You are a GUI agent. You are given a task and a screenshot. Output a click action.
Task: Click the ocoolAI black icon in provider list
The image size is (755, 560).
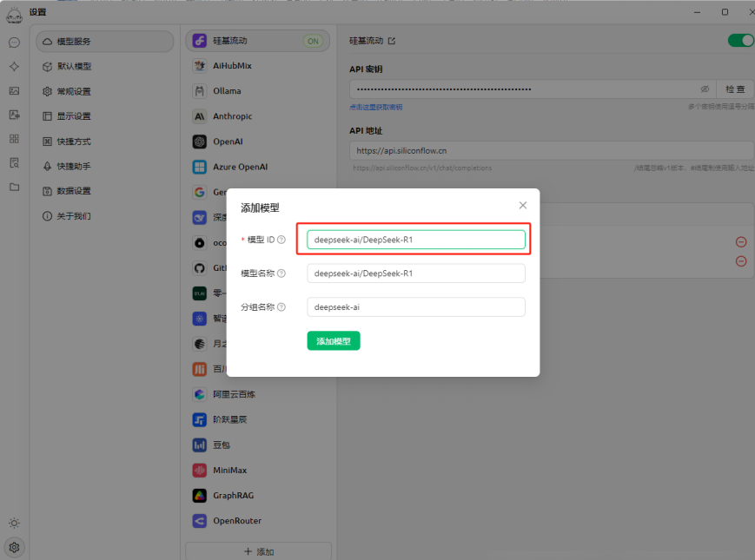[199, 243]
